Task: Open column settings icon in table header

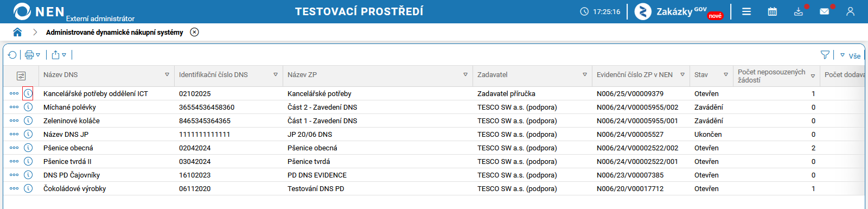Action: pyautogui.click(x=21, y=76)
